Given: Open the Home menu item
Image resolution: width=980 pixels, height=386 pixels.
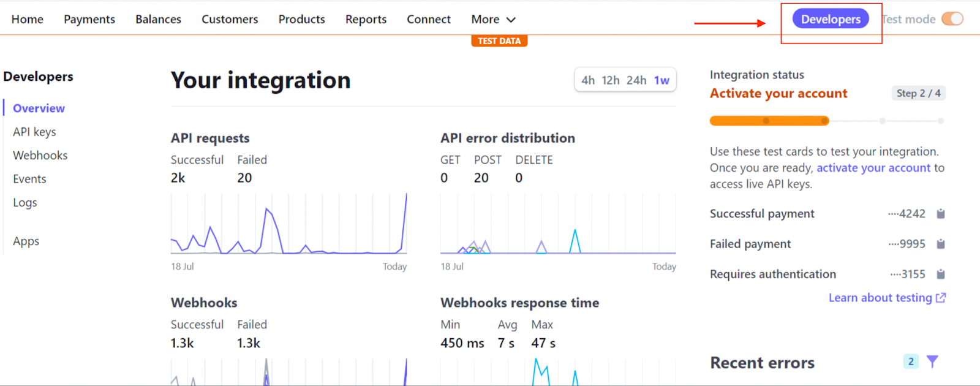Looking at the screenshot, I should tap(28, 19).
